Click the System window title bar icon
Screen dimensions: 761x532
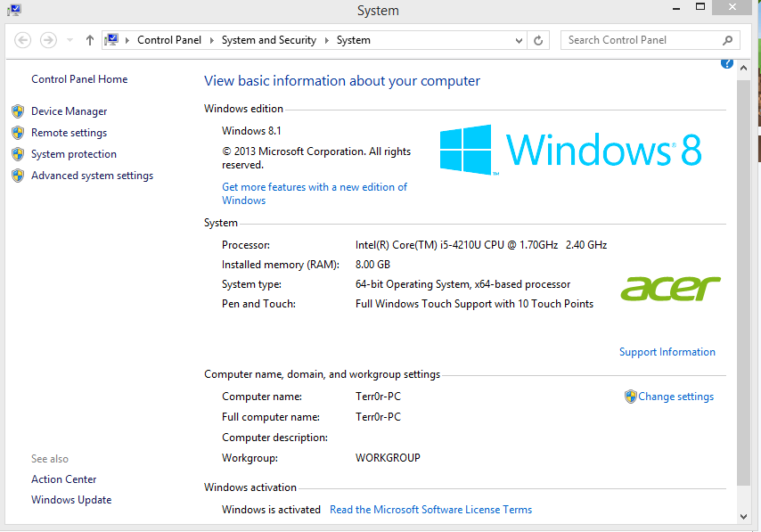[14, 10]
